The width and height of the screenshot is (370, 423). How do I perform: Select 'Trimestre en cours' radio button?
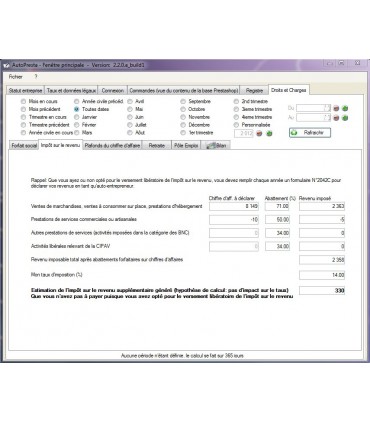pyautogui.click(x=23, y=117)
